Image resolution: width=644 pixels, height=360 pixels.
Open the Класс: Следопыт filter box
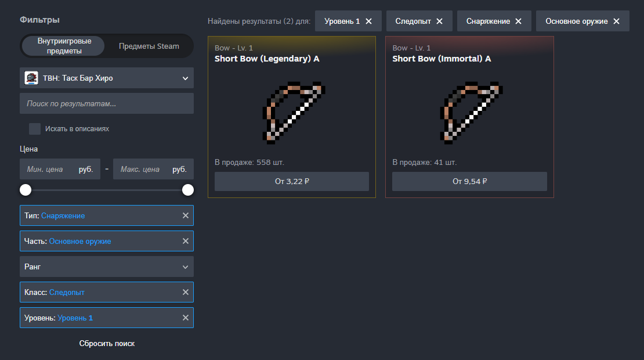(x=106, y=292)
